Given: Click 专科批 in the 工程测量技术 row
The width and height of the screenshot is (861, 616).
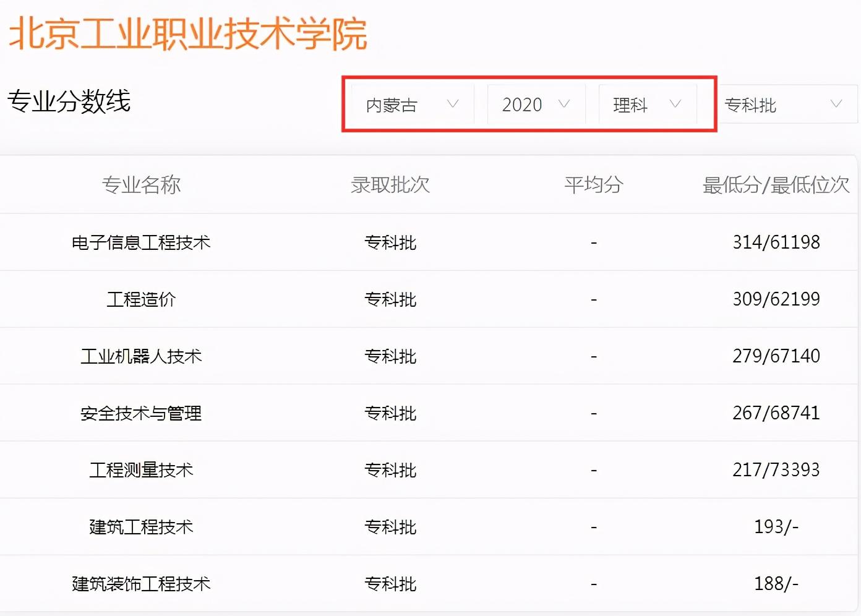Looking at the screenshot, I should pyautogui.click(x=390, y=470).
